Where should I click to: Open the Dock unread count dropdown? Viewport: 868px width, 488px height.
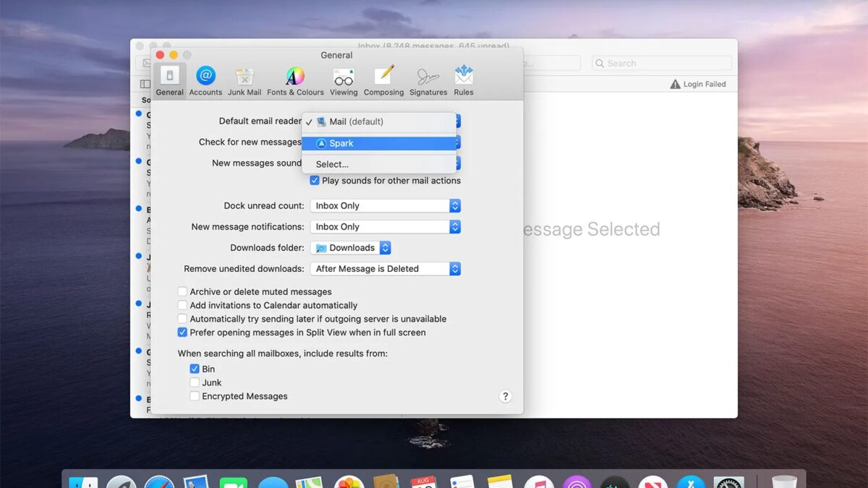pyautogui.click(x=385, y=205)
